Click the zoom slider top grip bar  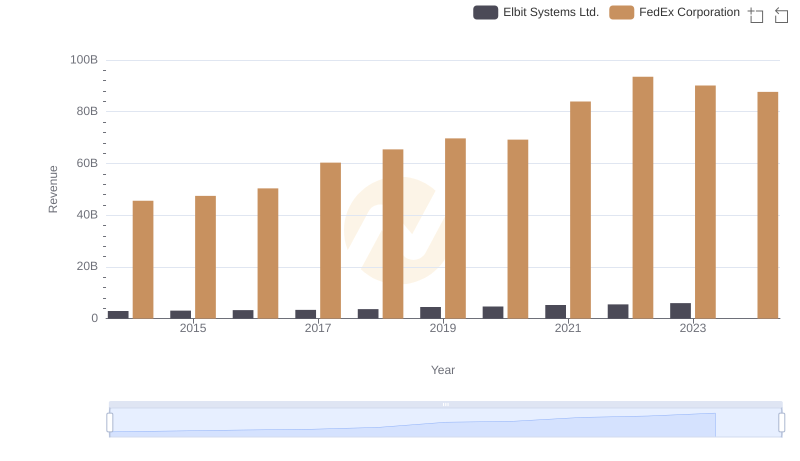(x=445, y=404)
